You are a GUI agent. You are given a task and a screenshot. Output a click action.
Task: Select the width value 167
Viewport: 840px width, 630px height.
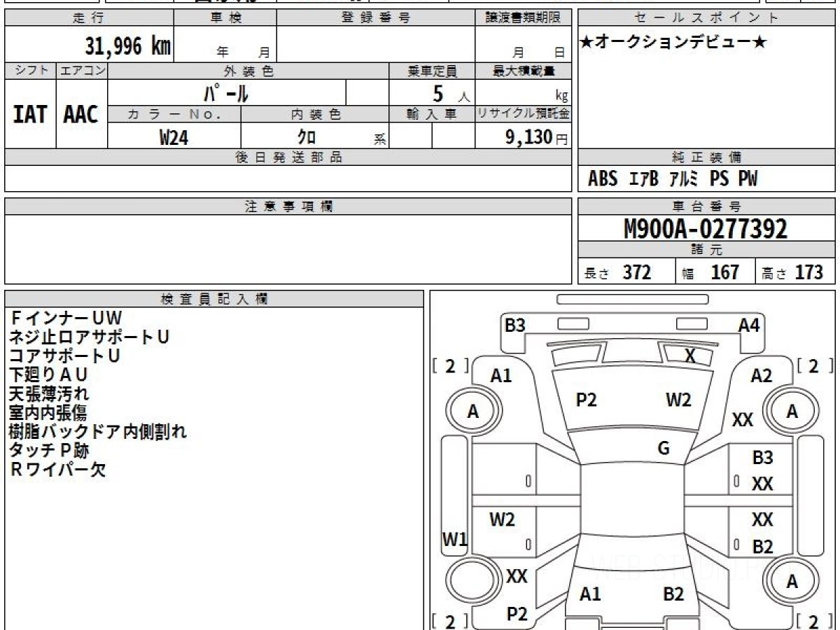click(x=725, y=272)
